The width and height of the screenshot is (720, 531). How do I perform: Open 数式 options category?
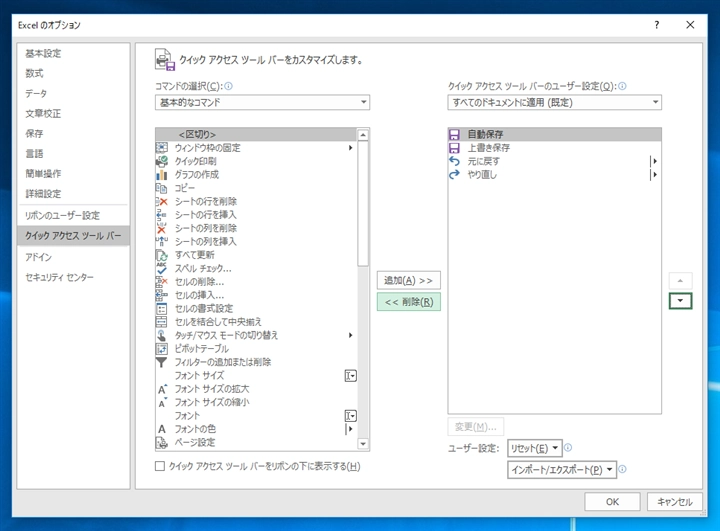(x=34, y=73)
